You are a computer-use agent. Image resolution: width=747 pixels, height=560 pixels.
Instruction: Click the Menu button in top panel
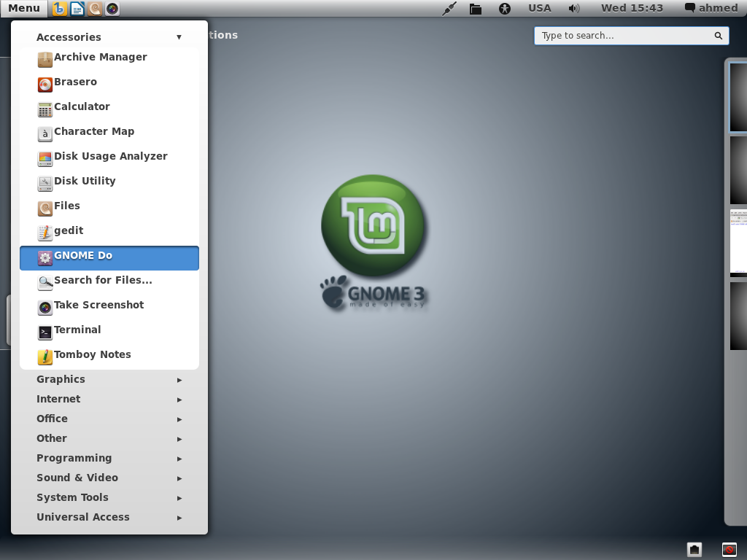(x=24, y=8)
